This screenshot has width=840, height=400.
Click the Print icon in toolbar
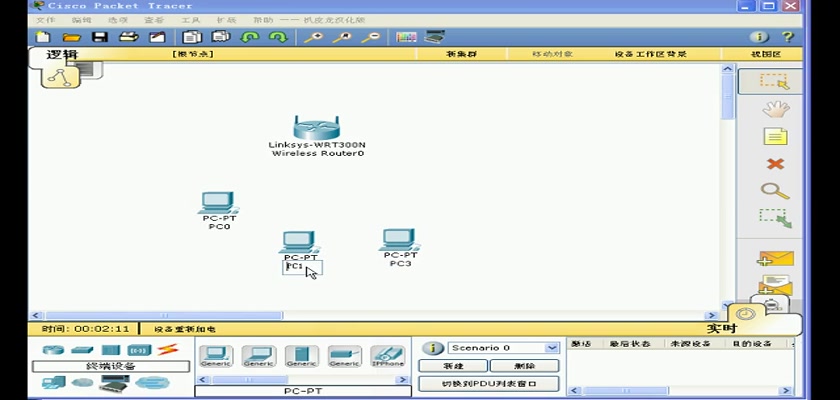pos(128,37)
